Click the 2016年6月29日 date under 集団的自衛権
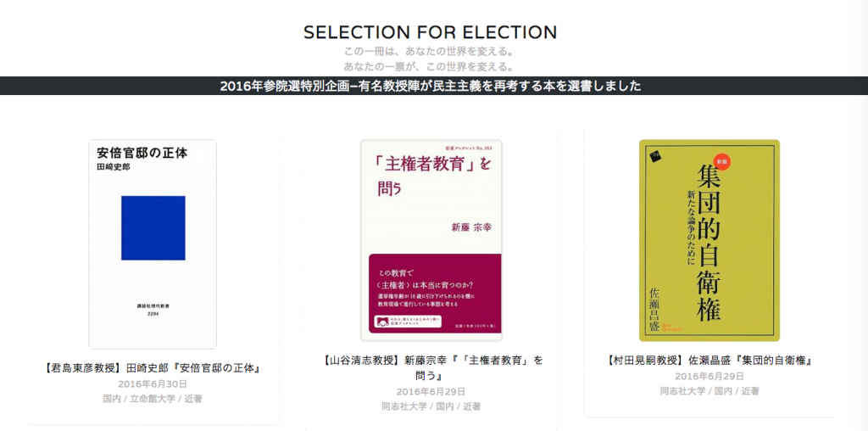Screen dimensions: 868x431 click(x=709, y=376)
